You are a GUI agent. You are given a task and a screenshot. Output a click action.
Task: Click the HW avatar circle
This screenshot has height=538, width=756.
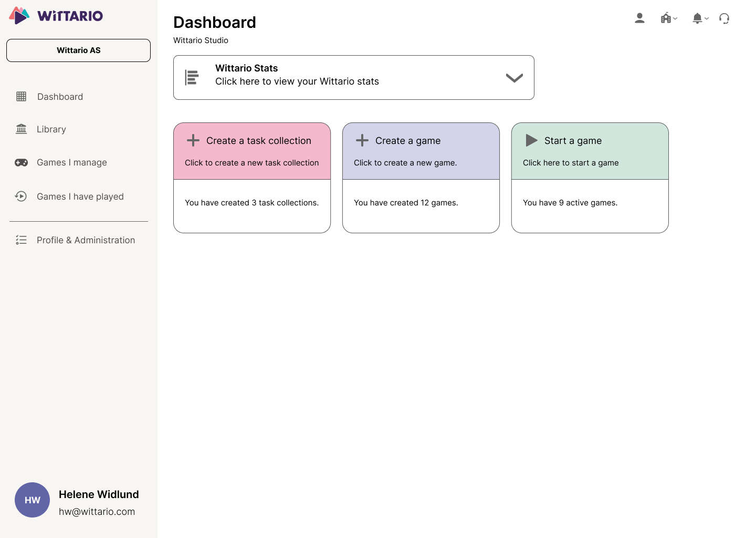pos(32,500)
